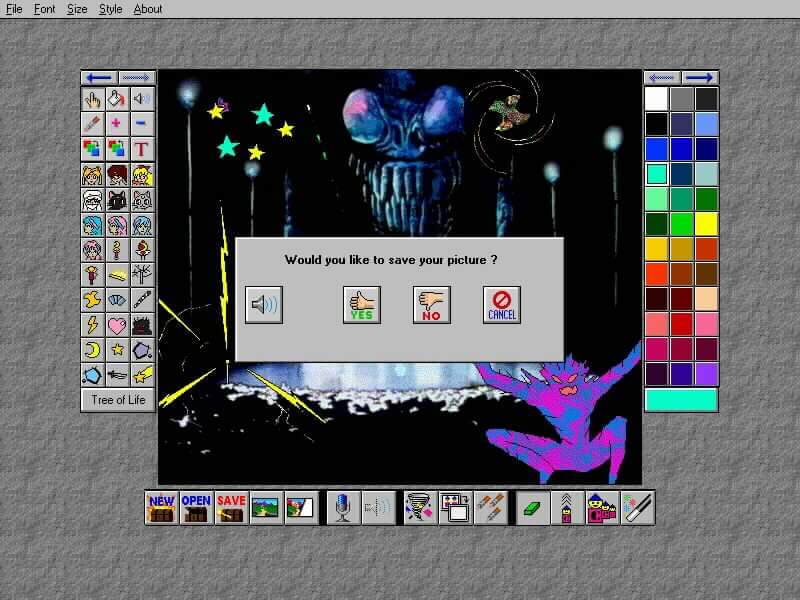Open the Size menu
The width and height of the screenshot is (800, 600).
(77, 9)
